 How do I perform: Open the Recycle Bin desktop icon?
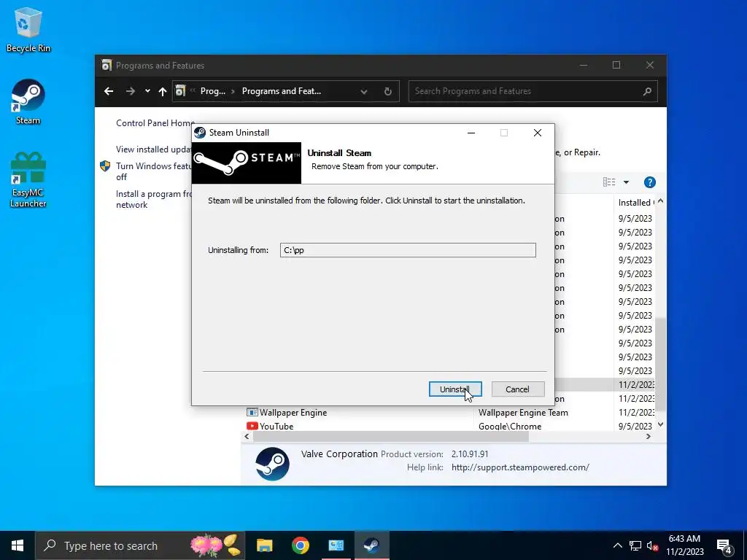coord(28,29)
